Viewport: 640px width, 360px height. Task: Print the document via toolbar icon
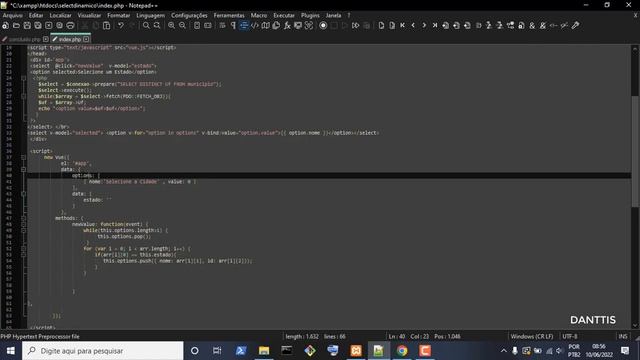[x=70, y=25]
